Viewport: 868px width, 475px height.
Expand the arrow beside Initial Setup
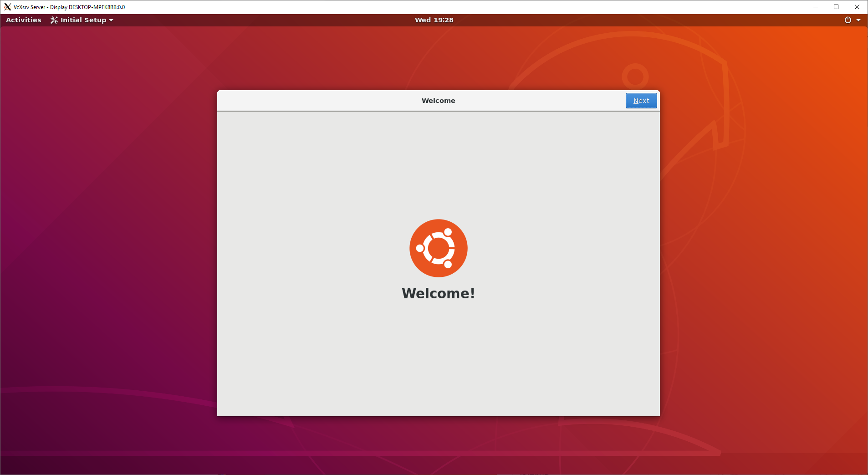click(x=111, y=20)
